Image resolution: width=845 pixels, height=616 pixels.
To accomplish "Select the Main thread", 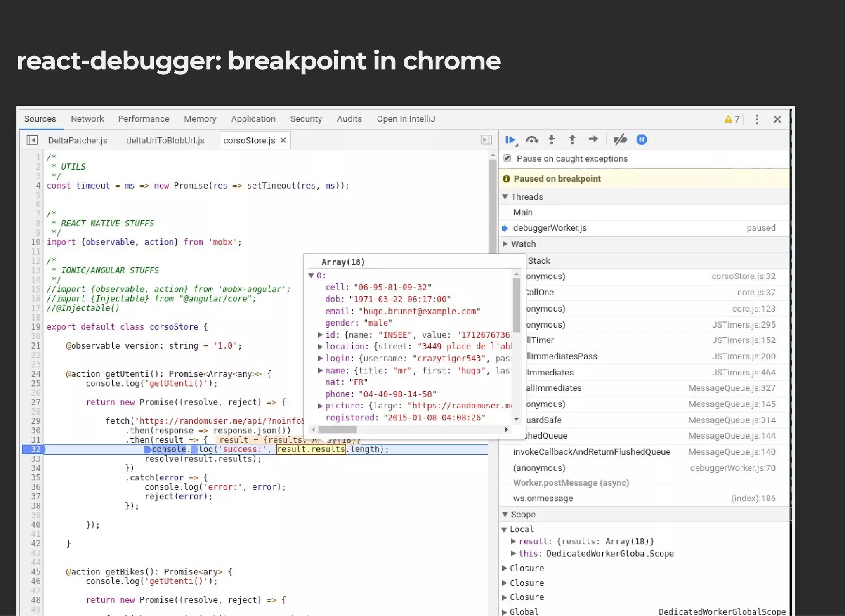I will click(x=644, y=212).
